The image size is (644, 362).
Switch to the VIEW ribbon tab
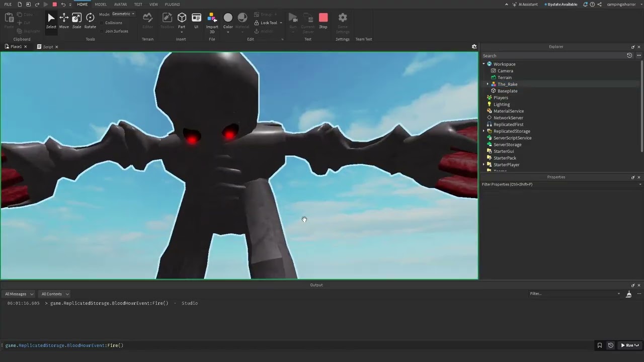pyautogui.click(x=153, y=5)
